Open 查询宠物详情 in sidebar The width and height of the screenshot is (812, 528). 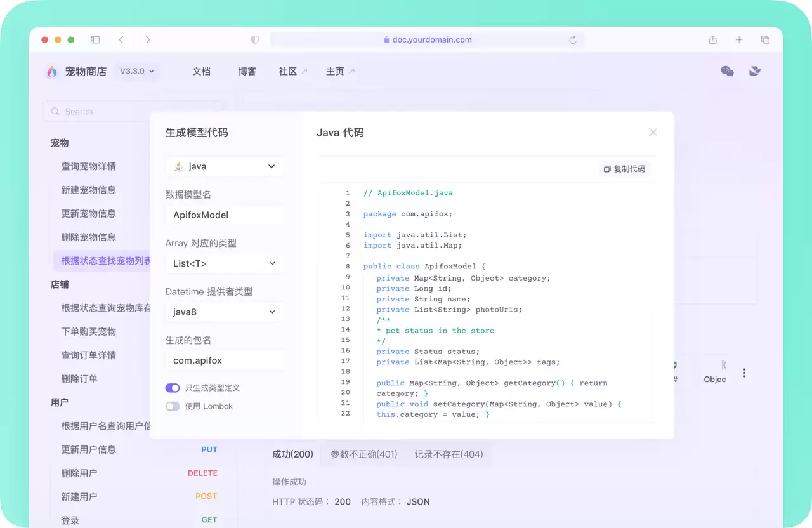[x=89, y=166]
